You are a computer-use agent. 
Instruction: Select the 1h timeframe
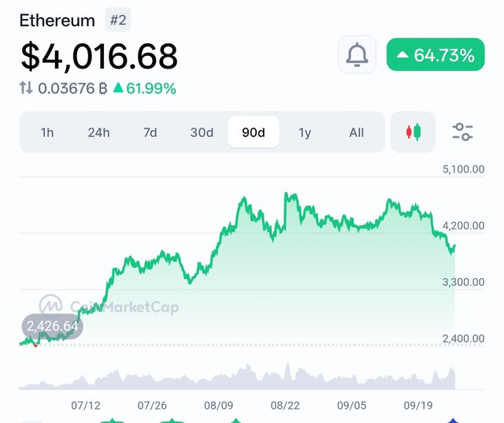(x=47, y=132)
